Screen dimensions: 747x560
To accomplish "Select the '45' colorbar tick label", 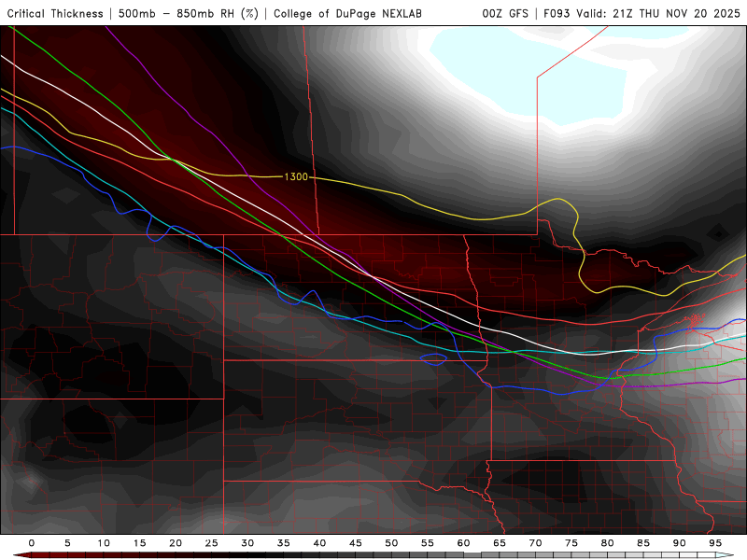I will 356,543.
